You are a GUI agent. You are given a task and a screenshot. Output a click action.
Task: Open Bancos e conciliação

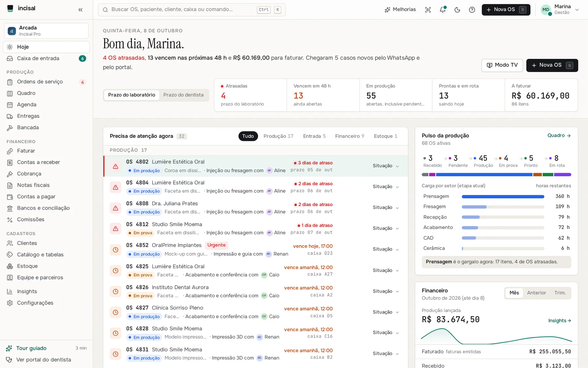coord(46,208)
